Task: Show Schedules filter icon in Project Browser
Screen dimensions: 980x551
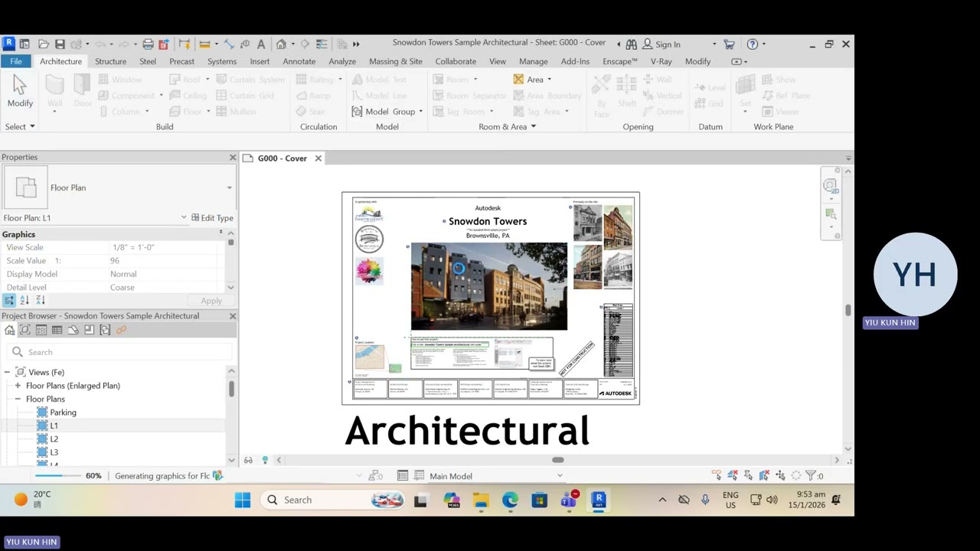Action: [57, 330]
